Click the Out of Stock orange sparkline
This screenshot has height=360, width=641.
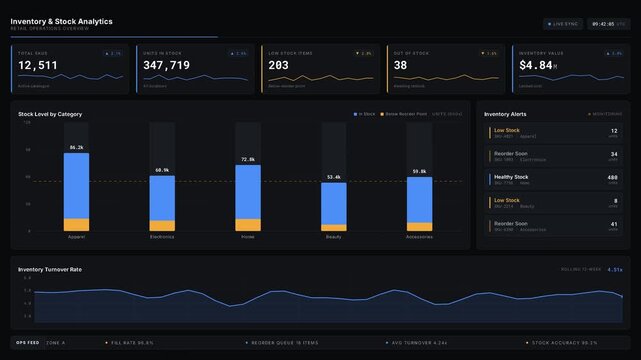[x=446, y=78]
